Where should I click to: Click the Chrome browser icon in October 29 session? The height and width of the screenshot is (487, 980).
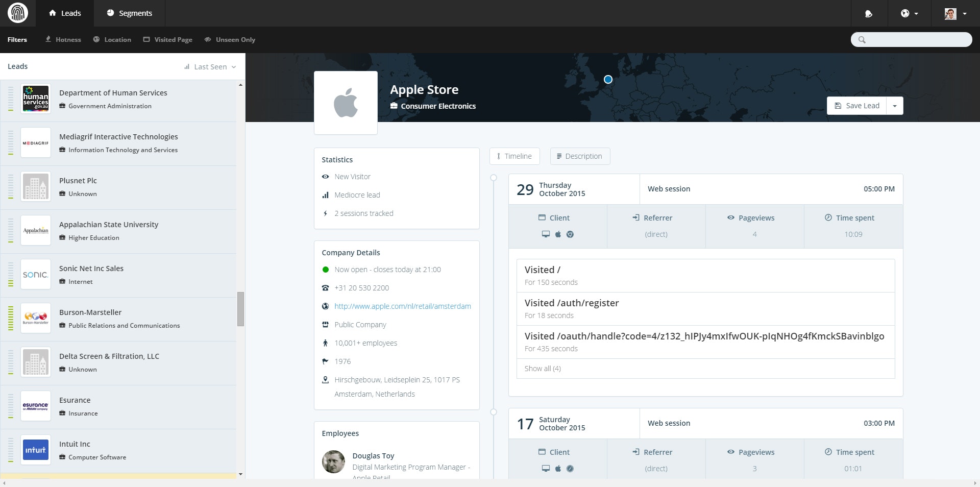570,234
